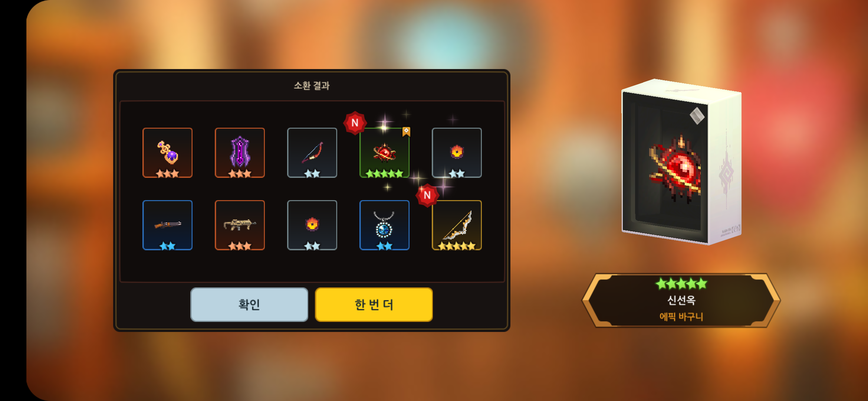Select the three-star purple orb staff item
Viewport: 868px width, 401px height.
coord(167,153)
